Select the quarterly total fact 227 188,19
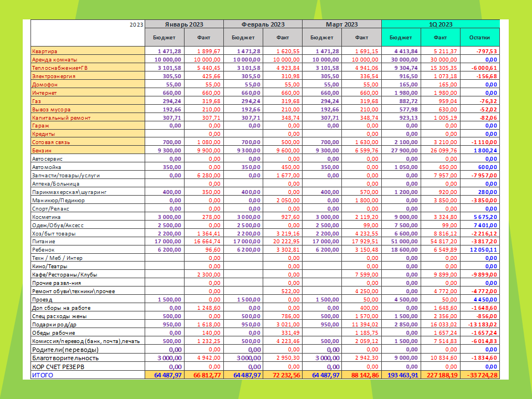The image size is (532, 399). (x=441, y=375)
